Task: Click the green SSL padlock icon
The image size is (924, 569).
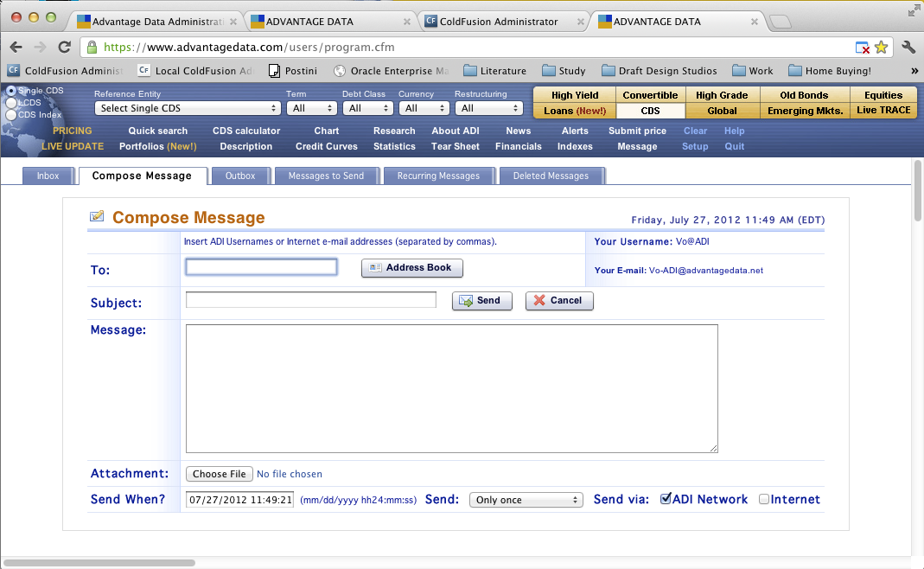Action: [x=92, y=48]
